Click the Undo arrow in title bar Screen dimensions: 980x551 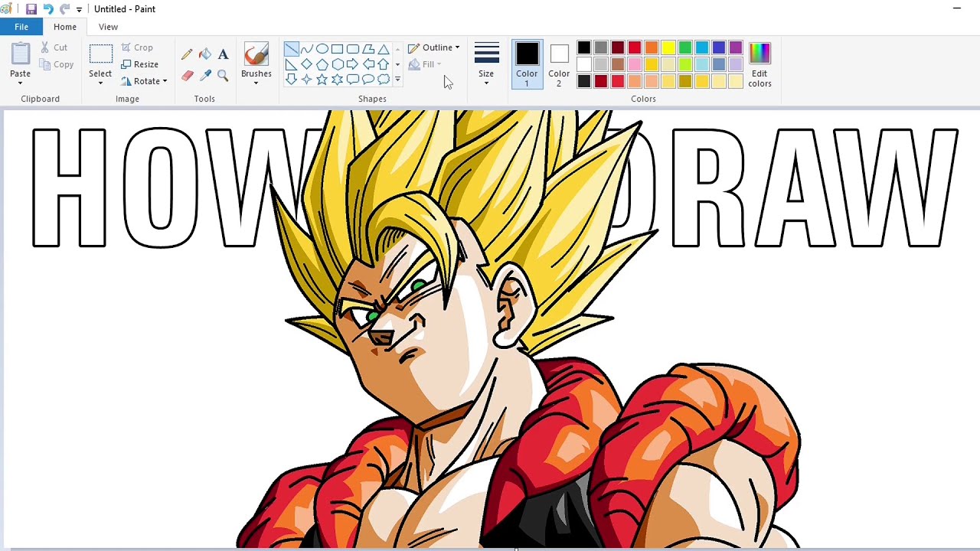coord(48,9)
